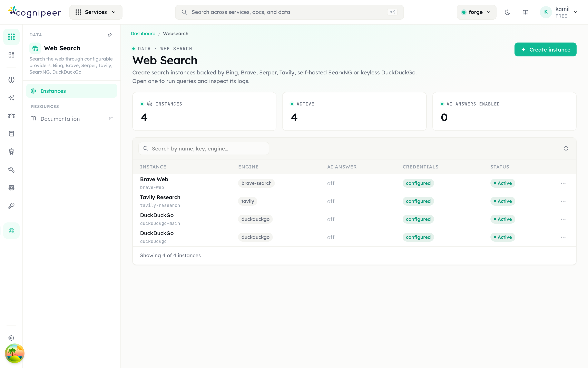Image resolution: width=588 pixels, height=368 pixels.
Task: Open actions menu for duckduckgo-main row
Action: click(x=563, y=219)
